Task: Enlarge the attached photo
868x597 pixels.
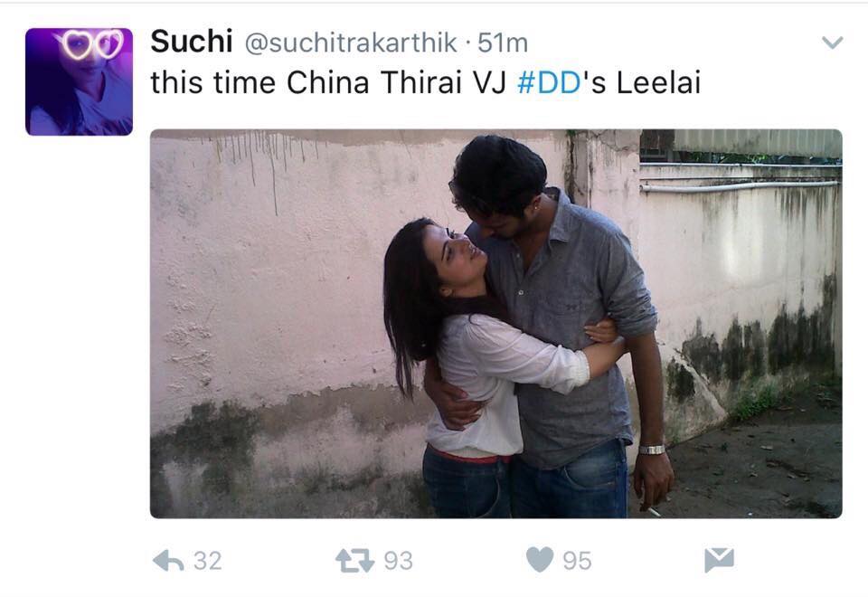Action: pyautogui.click(x=496, y=324)
